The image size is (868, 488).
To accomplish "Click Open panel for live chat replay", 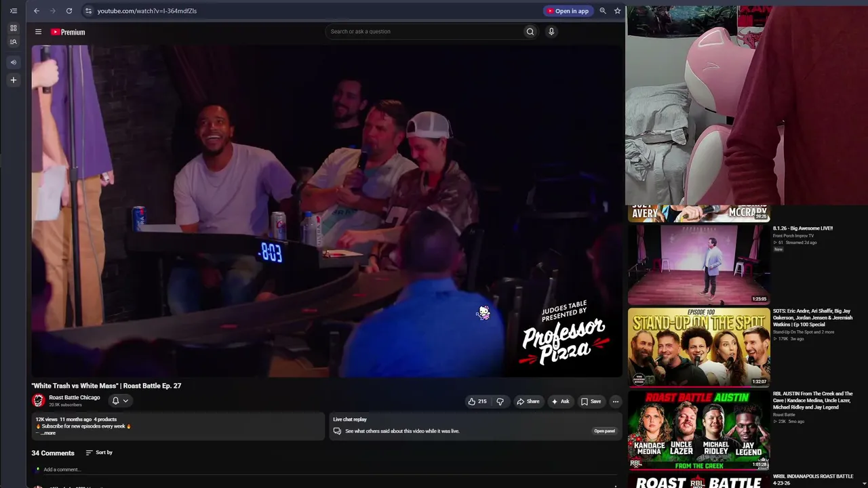I will click(x=604, y=431).
